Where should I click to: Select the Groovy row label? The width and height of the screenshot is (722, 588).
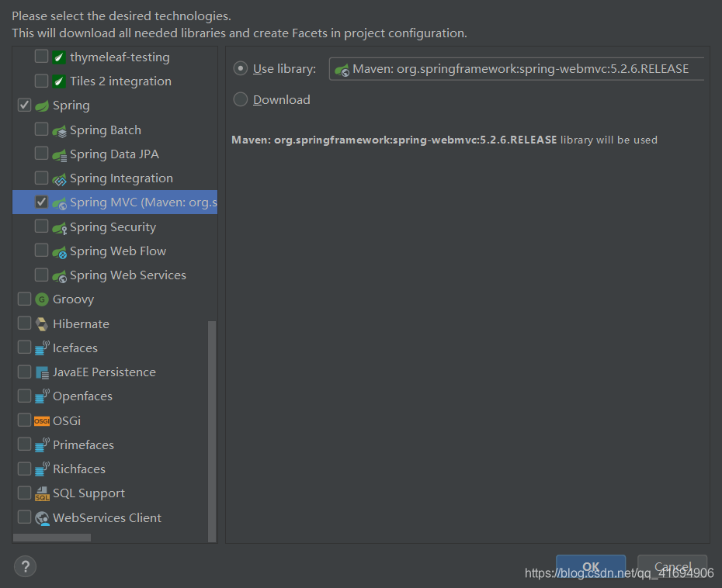coord(74,299)
